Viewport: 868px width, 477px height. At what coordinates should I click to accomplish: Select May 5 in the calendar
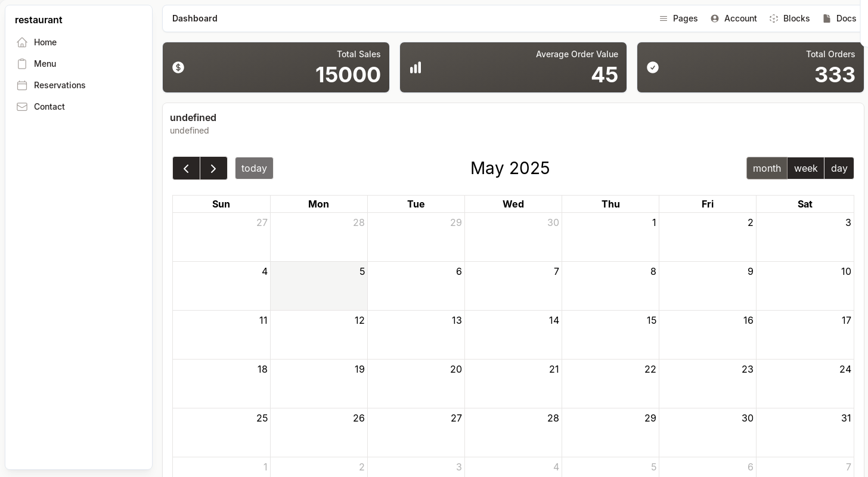(x=319, y=286)
